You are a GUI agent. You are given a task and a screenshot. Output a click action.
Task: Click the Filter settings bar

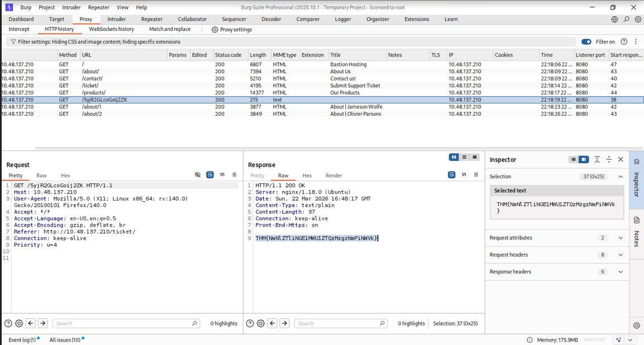[x=291, y=41]
